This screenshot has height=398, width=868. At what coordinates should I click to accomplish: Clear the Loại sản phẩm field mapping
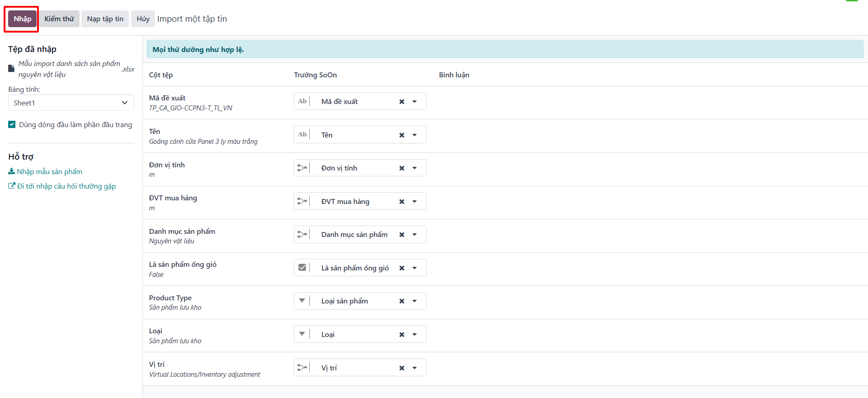pyautogui.click(x=401, y=301)
